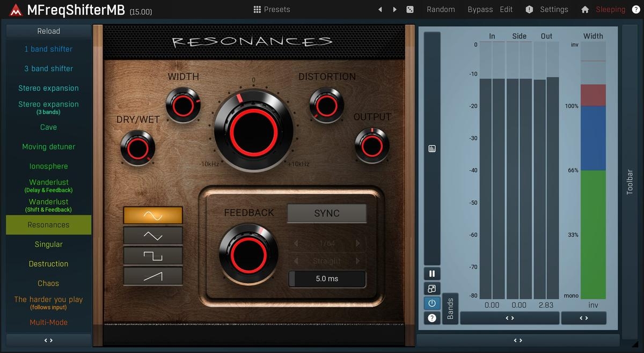Click the home icon in top bar
644x353 pixels.
click(585, 10)
